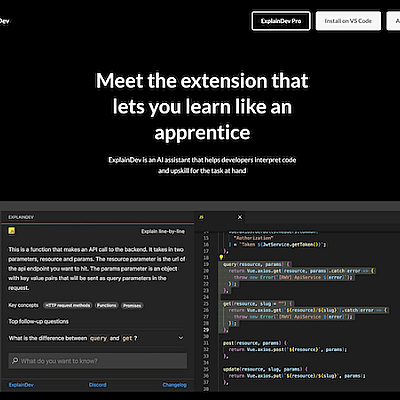Click Explain line-by-line link
The height and width of the screenshot is (400, 400).
tap(163, 231)
